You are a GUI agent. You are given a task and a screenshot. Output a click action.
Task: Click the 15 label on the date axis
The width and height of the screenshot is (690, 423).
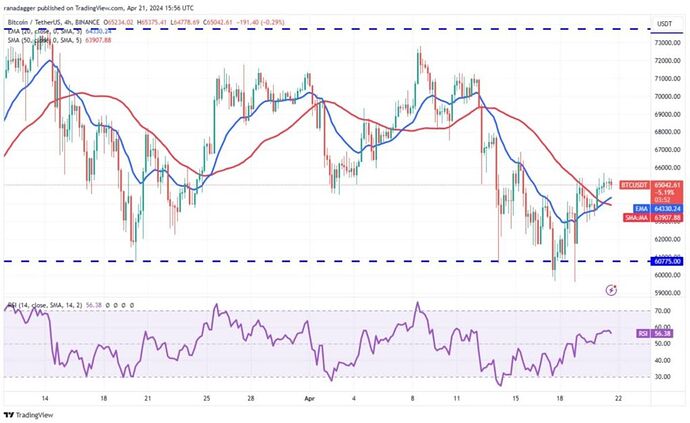[x=516, y=399]
